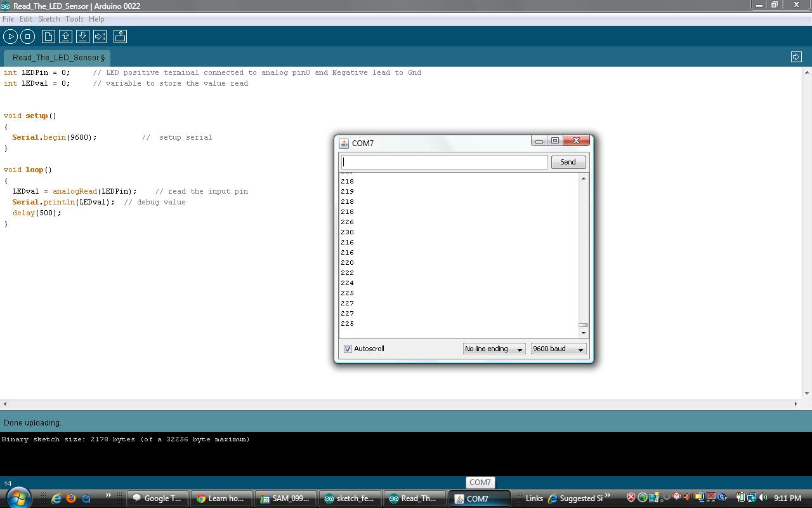Image resolution: width=812 pixels, height=508 pixels.
Task: Click the Done uploading. status text
Action: tap(32, 423)
